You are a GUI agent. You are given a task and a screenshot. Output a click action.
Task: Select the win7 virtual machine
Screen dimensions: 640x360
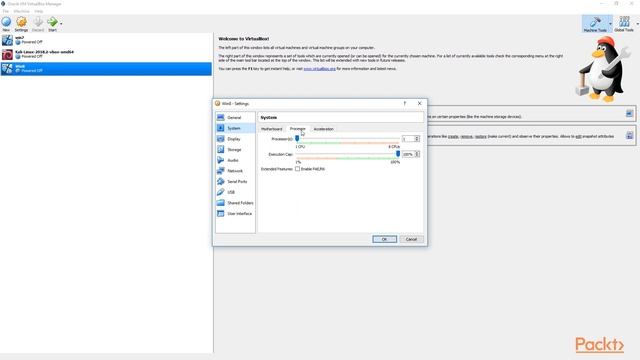click(106, 40)
